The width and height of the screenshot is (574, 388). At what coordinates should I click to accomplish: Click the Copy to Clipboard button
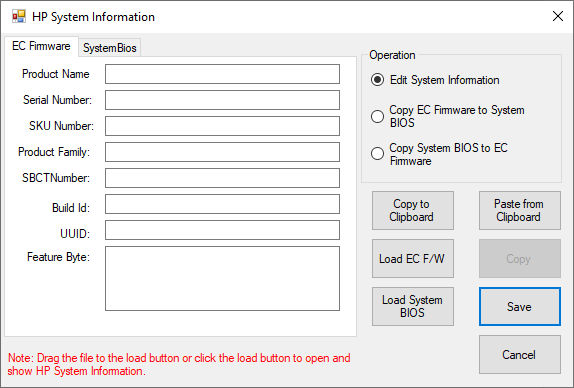pos(413,210)
